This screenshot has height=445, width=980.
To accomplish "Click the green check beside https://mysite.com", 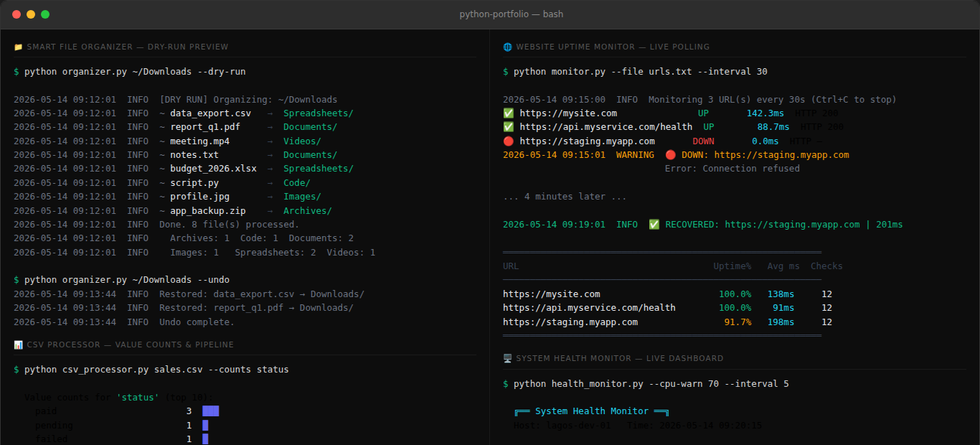I will point(509,113).
